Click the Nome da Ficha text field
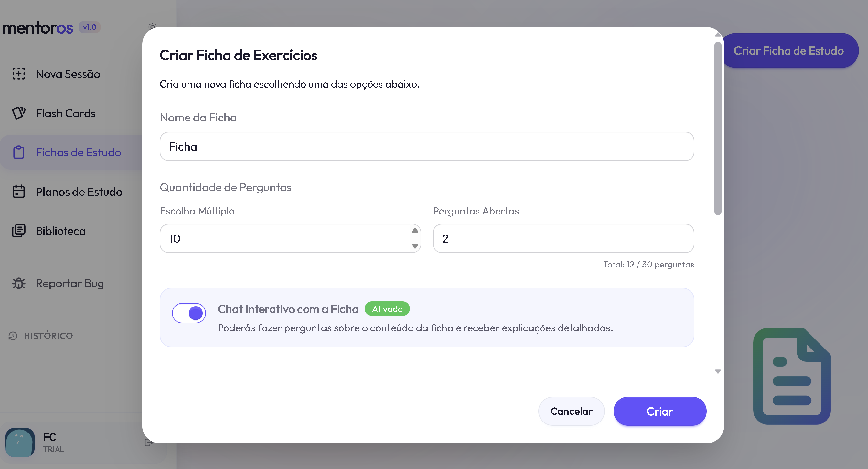Screen dimensions: 868x469 [x=427, y=146]
